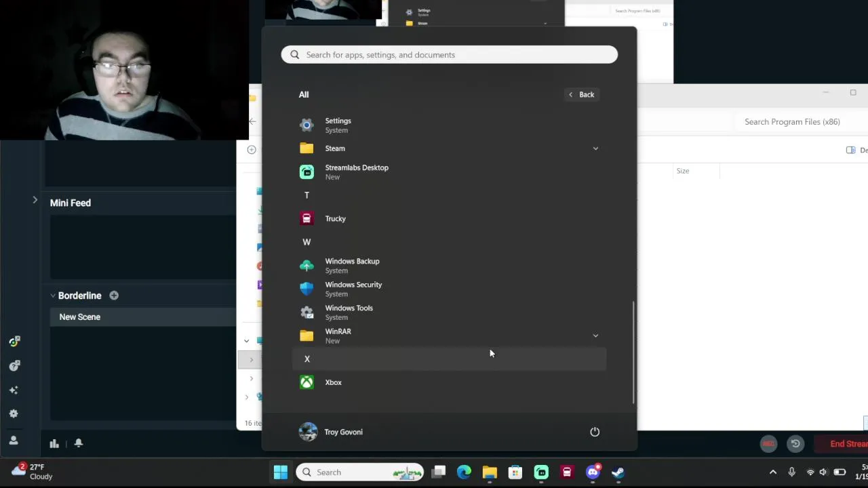The height and width of the screenshot is (488, 868).
Task: Click the microphone tray icon
Action: click(791, 472)
